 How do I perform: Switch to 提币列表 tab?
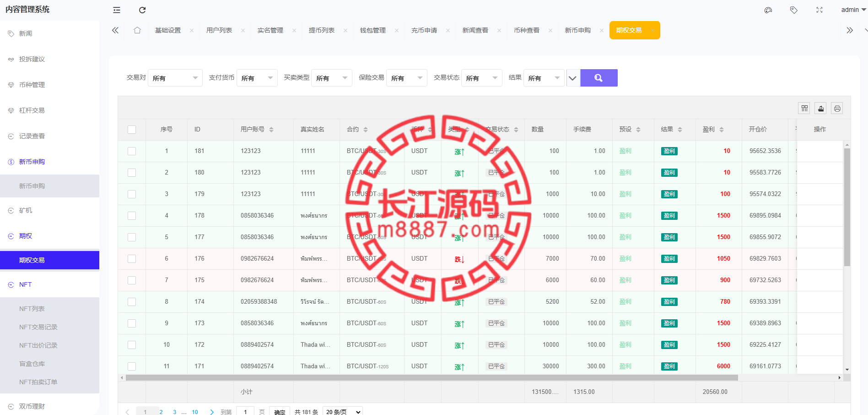(322, 30)
